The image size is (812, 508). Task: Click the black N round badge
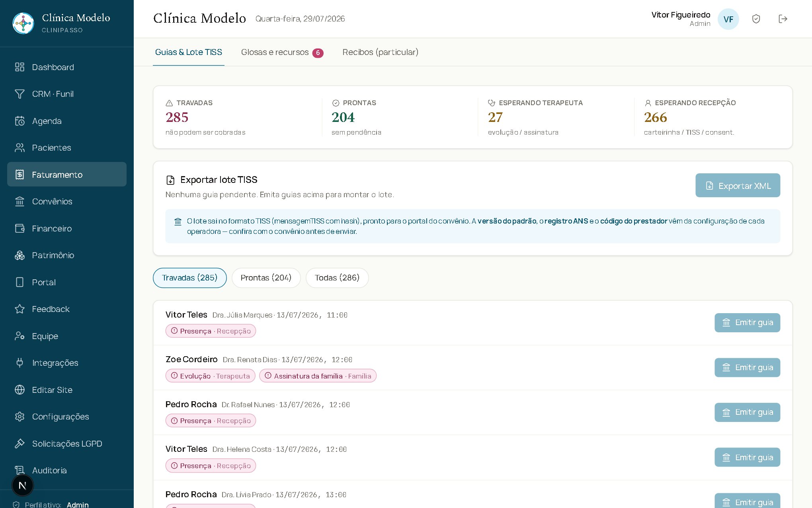23,485
